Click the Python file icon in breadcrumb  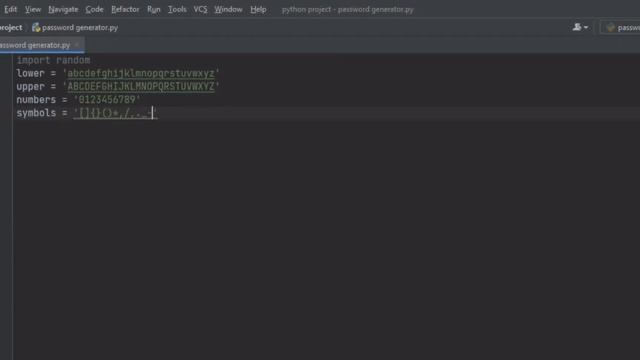point(36,27)
